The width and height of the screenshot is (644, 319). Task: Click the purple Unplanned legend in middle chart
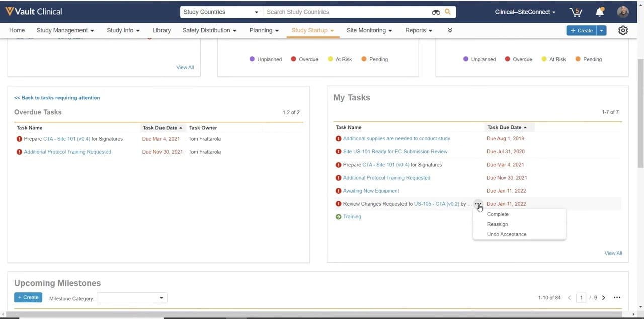[x=266, y=59]
